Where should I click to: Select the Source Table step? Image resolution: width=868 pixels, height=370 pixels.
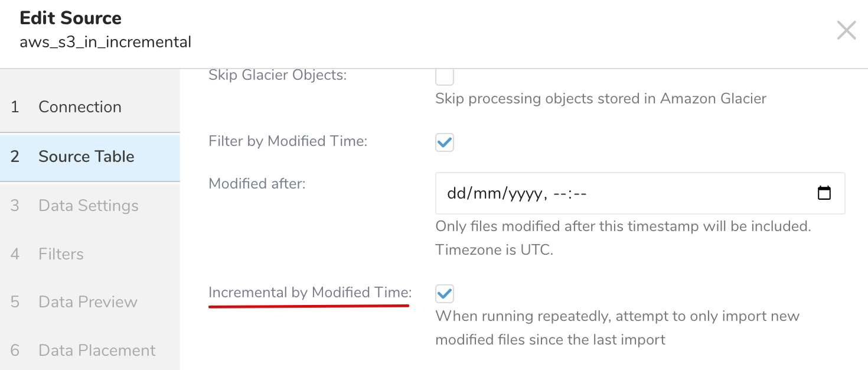point(86,157)
